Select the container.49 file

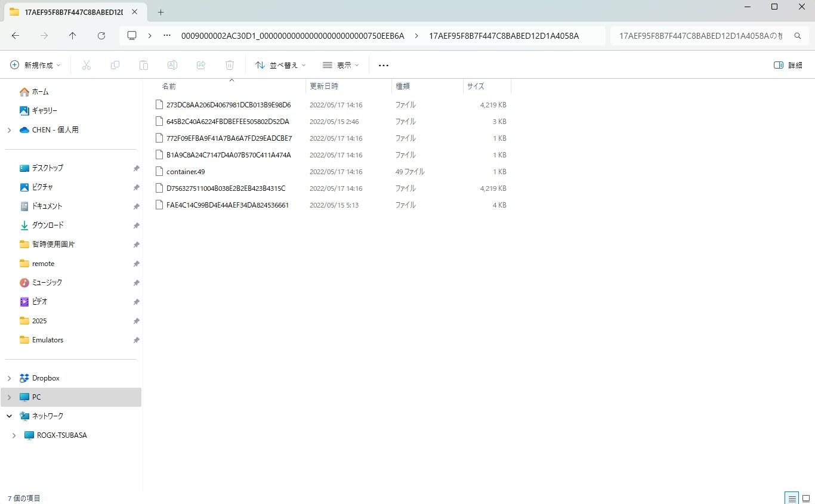click(x=186, y=172)
